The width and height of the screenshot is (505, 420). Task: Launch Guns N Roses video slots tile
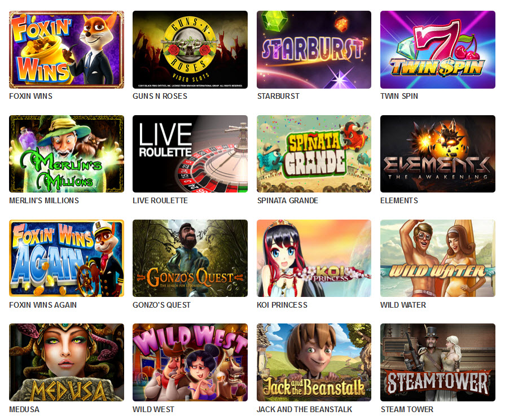(190, 50)
